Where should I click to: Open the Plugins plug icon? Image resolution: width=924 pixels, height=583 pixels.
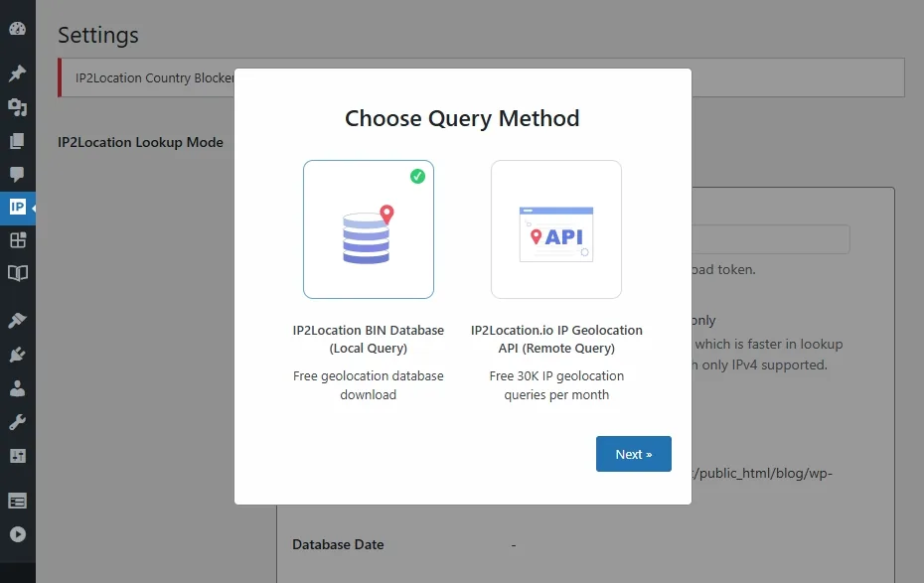click(x=18, y=355)
